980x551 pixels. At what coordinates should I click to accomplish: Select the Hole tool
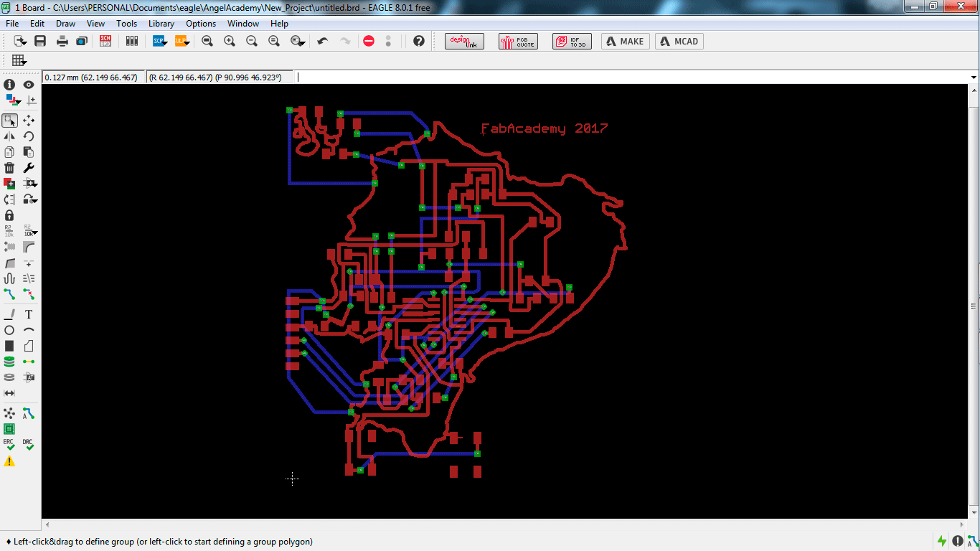[x=9, y=377]
